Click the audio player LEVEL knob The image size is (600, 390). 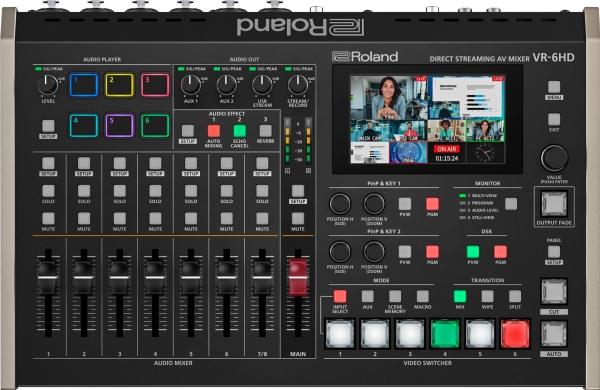[x=48, y=85]
